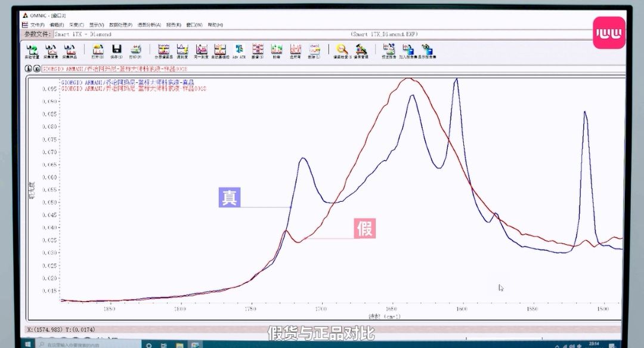Click the 选所有 select all spectra icon
This screenshot has height=348, width=644.
coord(295,51)
